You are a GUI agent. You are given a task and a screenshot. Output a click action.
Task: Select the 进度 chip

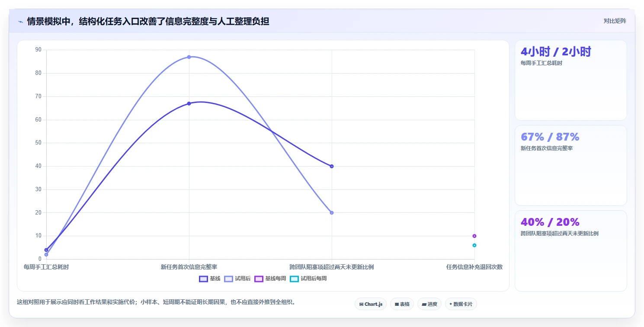pyautogui.click(x=429, y=304)
